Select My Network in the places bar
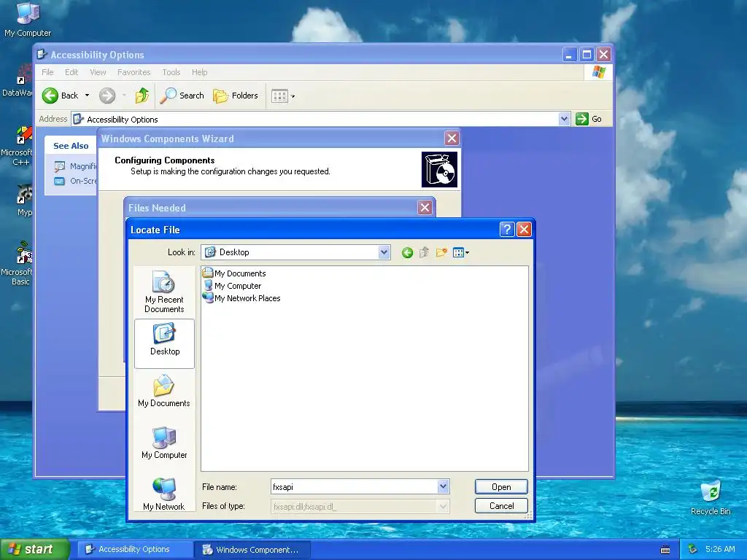 point(164,494)
